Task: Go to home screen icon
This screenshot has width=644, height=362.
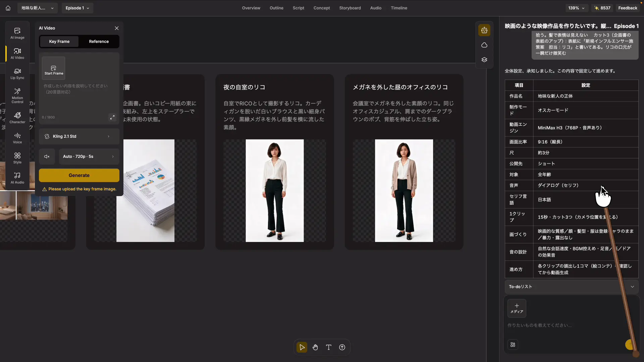Action: point(8,8)
